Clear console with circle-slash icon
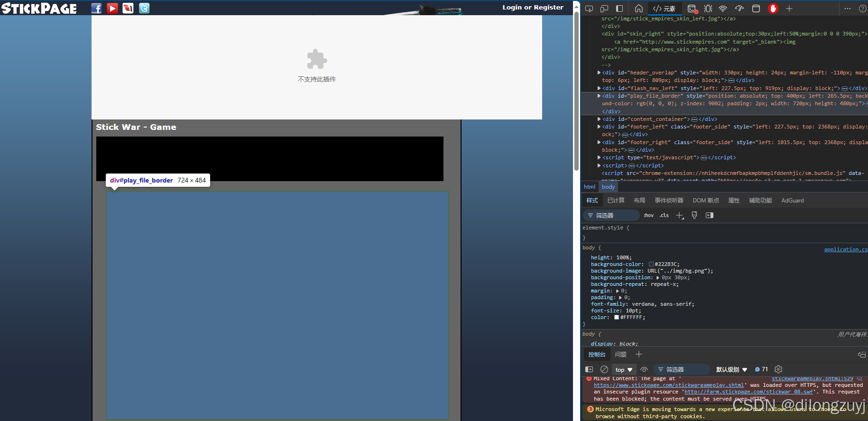Screen dimensions: 868x421 pos(604,369)
